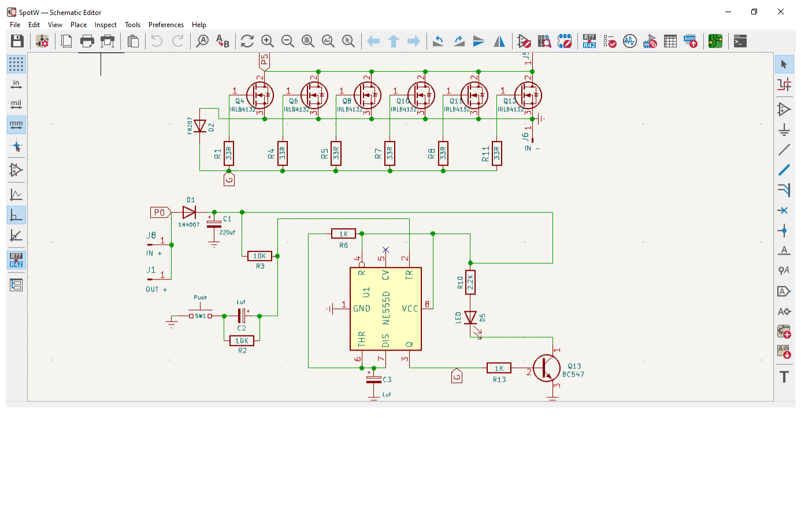This screenshot has height=532, width=801.
Task: Click the Paste clipboard icon
Action: pyautogui.click(x=133, y=41)
